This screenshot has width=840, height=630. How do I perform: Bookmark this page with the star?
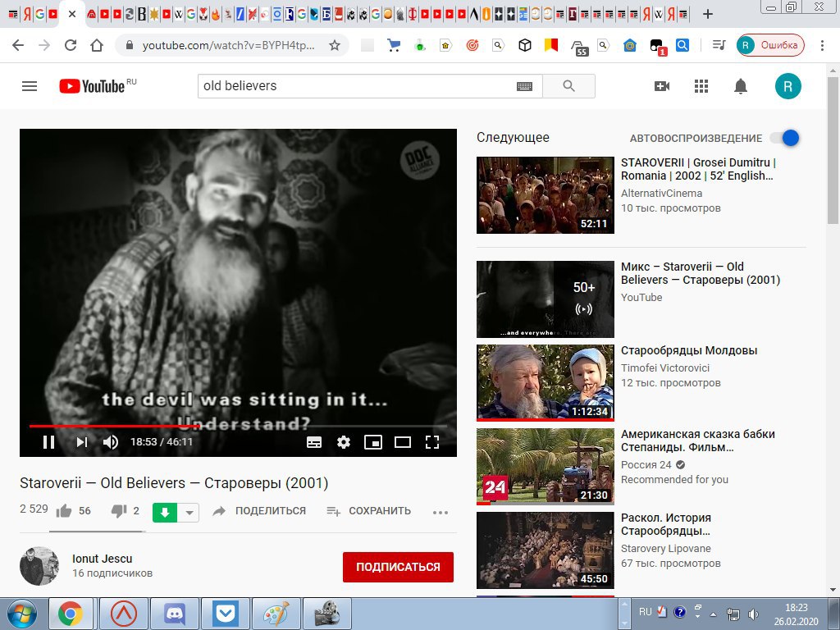[335, 46]
